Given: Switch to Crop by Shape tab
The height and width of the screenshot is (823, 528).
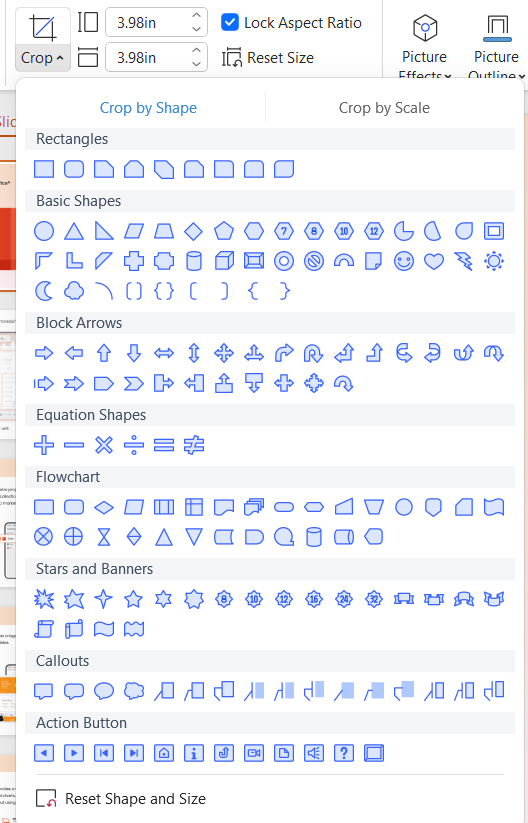Looking at the screenshot, I should [149, 108].
